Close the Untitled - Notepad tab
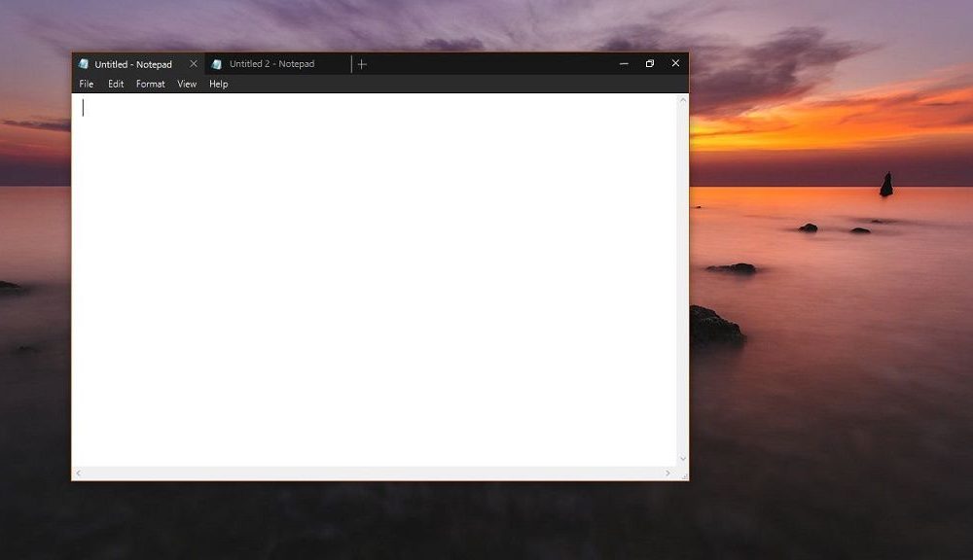The image size is (973, 560). pos(193,64)
